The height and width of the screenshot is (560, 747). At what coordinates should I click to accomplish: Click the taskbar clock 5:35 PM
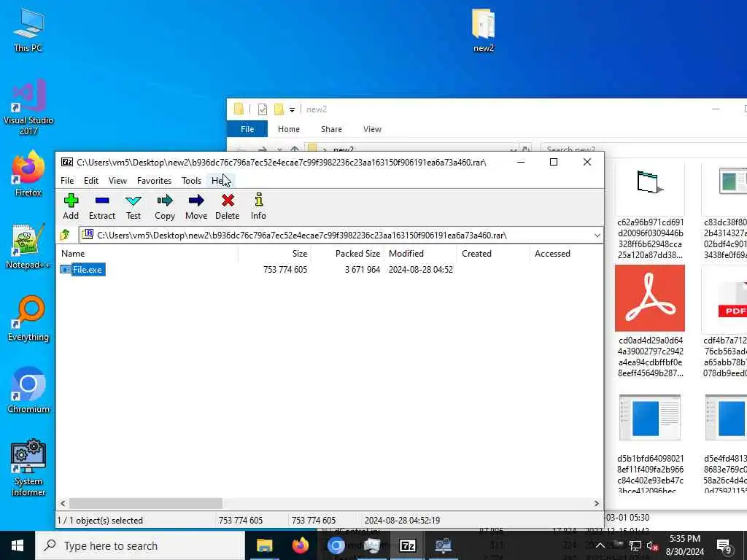pos(684,545)
